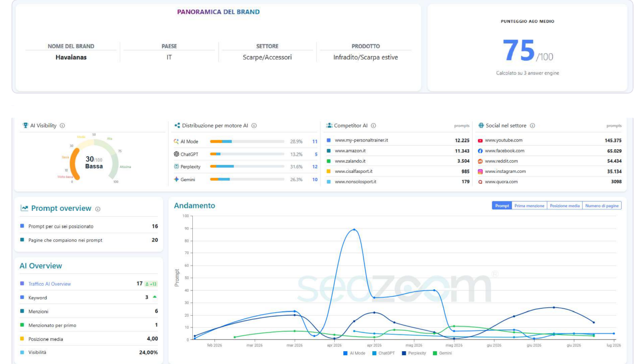
Task: Click the AI Mode distribution bar
Action: [x=247, y=141]
